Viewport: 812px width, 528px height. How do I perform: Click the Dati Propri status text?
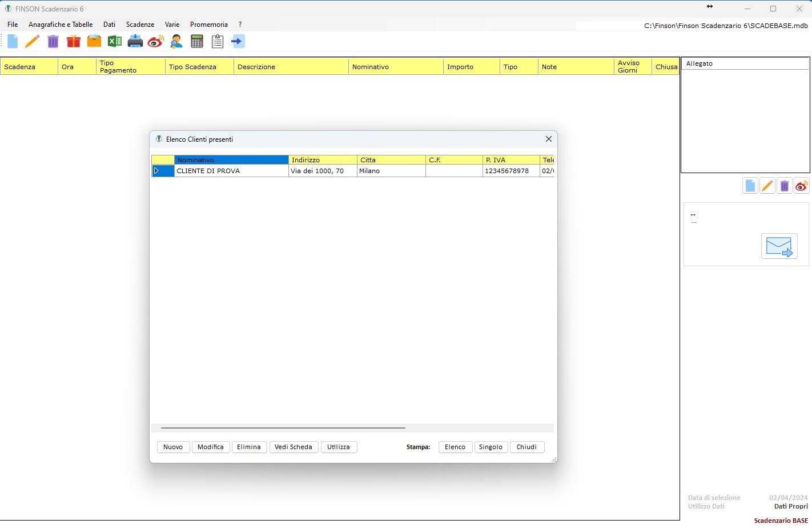point(791,506)
